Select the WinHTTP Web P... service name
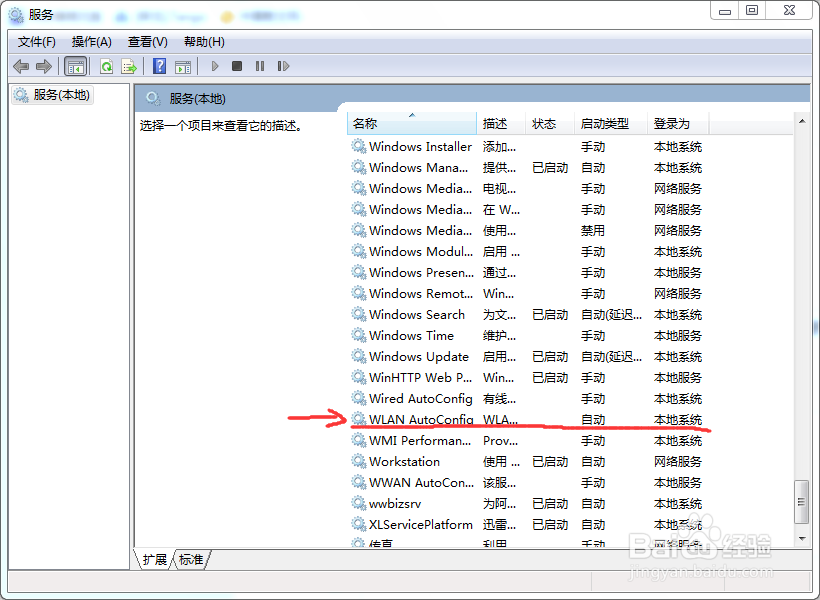Image resolution: width=820 pixels, height=600 pixels. [420, 378]
